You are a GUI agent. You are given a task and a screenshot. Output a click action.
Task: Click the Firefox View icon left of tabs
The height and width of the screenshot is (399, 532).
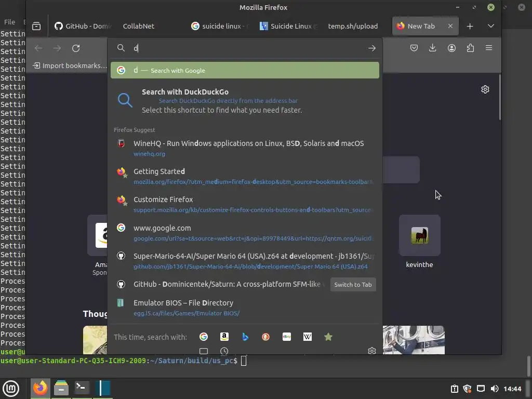click(x=36, y=26)
